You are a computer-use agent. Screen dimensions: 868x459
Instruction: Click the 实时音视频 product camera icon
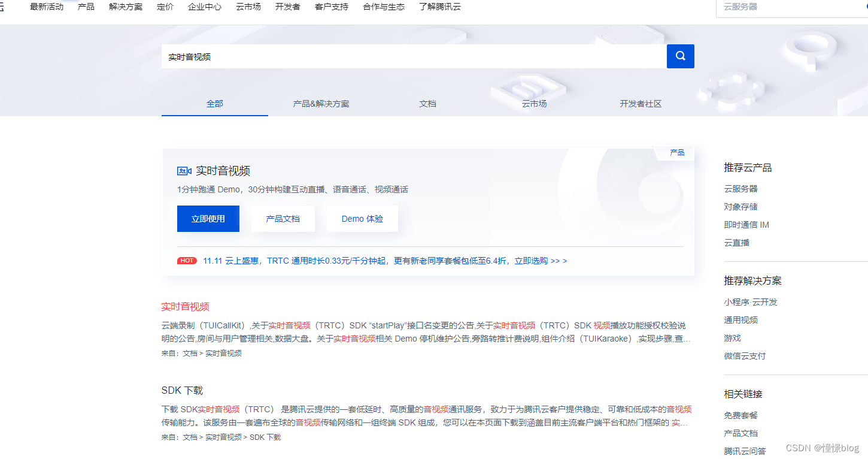coord(184,171)
